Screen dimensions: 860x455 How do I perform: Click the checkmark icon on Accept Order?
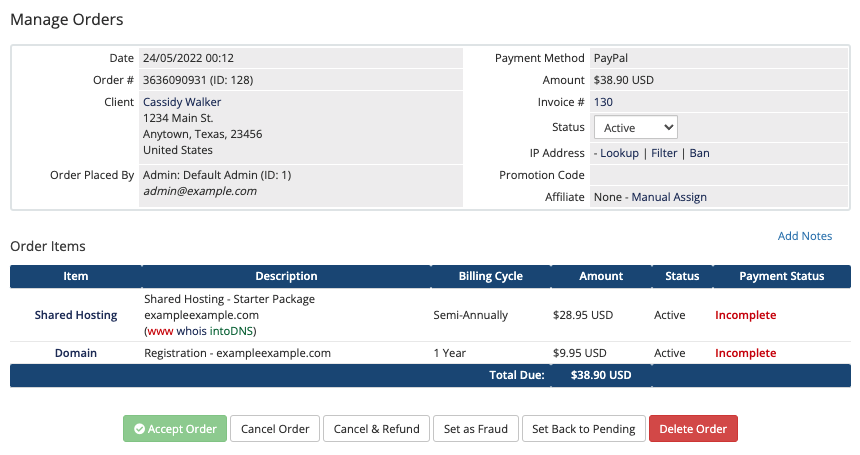140,429
